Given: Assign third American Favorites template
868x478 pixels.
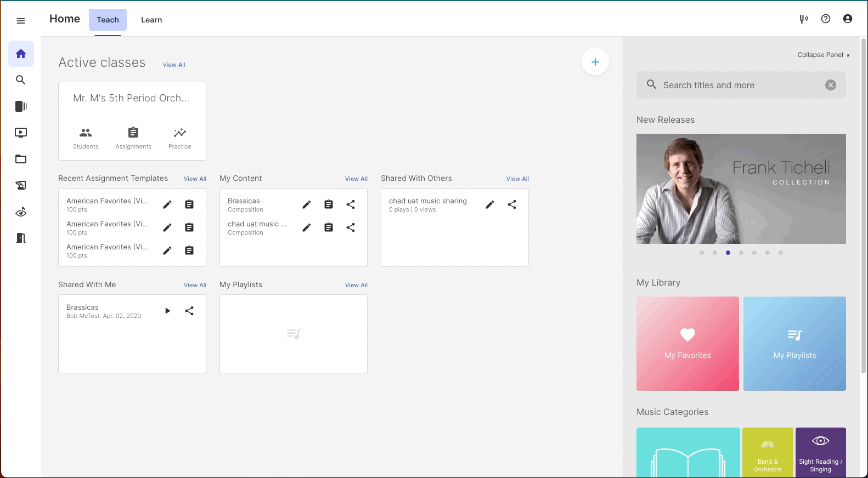Looking at the screenshot, I should [x=189, y=251].
